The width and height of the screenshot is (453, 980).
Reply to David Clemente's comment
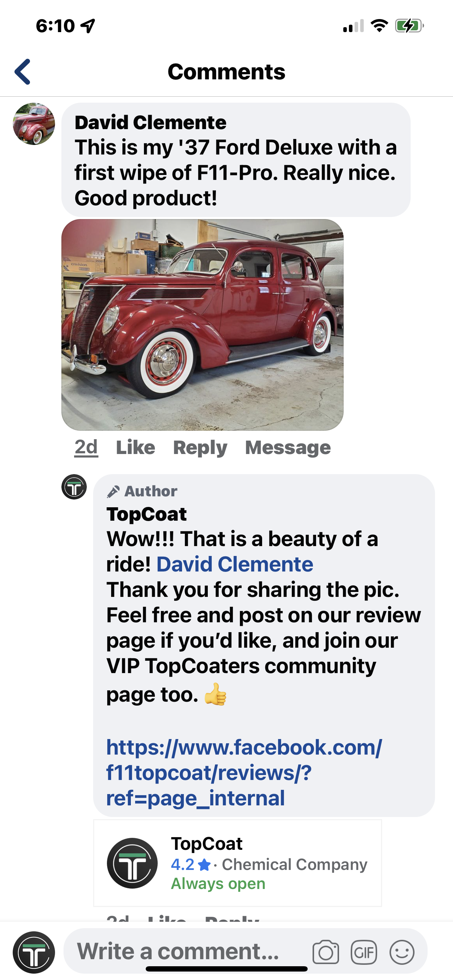(200, 447)
